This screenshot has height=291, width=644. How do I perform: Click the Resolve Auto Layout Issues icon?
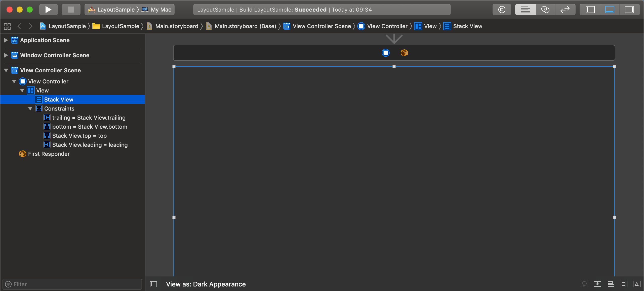pos(637,284)
